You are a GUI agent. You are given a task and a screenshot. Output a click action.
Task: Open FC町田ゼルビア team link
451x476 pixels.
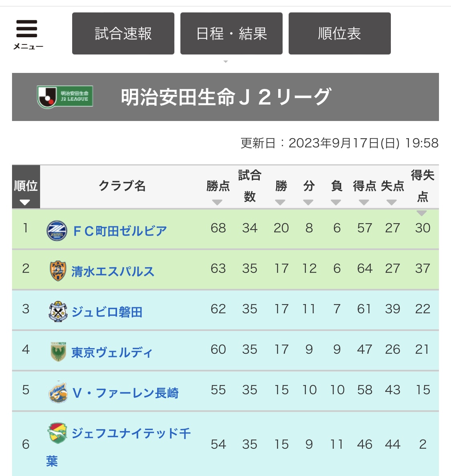coord(120,231)
